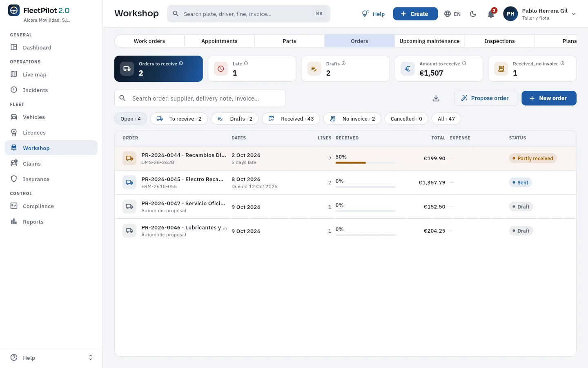The image size is (588, 368).
Task: Click the export download icon
Action: pos(436,98)
